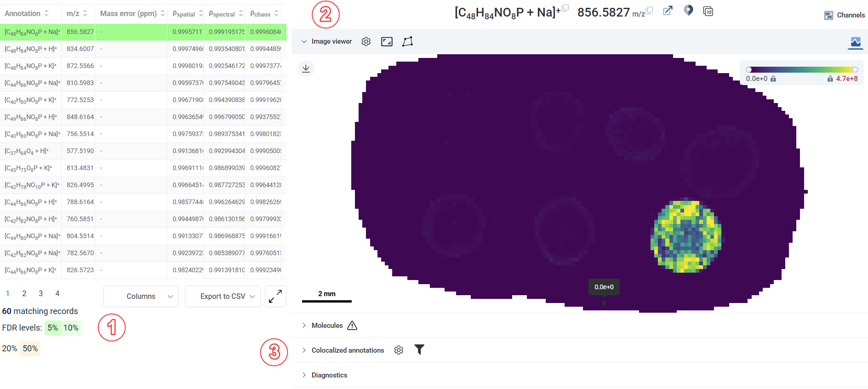868x389 pixels.
Task: Click the location pin icon
Action: click(x=688, y=10)
